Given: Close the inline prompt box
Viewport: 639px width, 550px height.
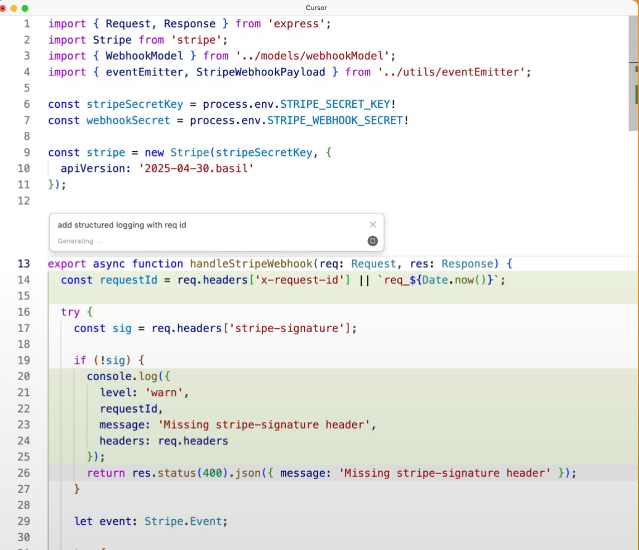Looking at the screenshot, I should 372,224.
